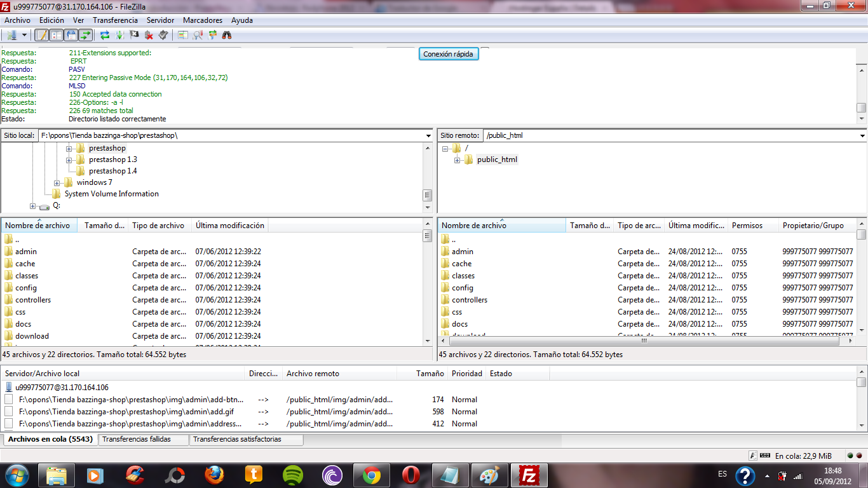Toggle synchronized browsing
Screen dimensions: 868x488
pyautogui.click(x=212, y=35)
